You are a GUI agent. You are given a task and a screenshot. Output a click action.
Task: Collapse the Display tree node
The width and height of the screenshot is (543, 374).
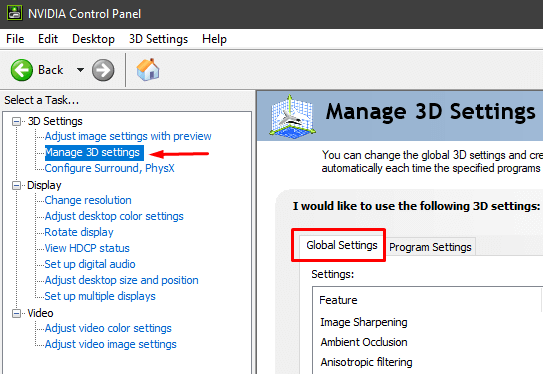coord(16,186)
